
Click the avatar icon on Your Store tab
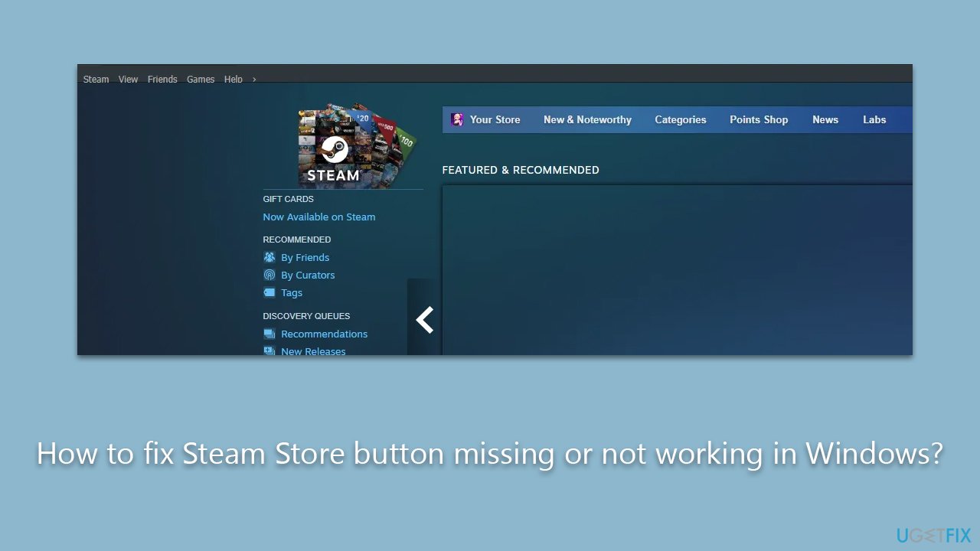[x=457, y=119]
